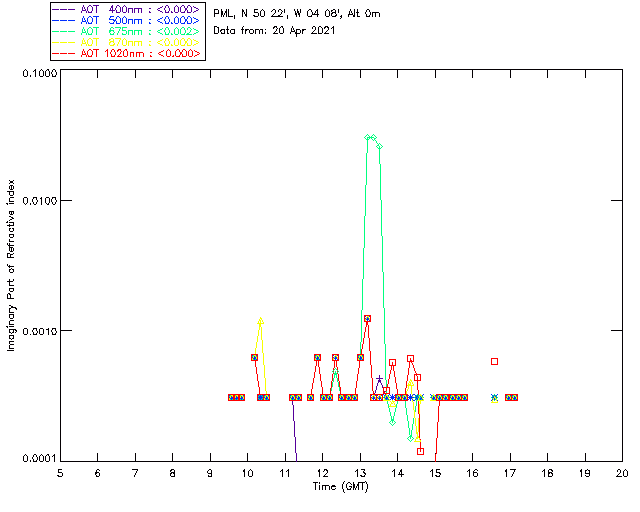
Task: Click the purple dashed line legend sample
Action: coord(64,9)
